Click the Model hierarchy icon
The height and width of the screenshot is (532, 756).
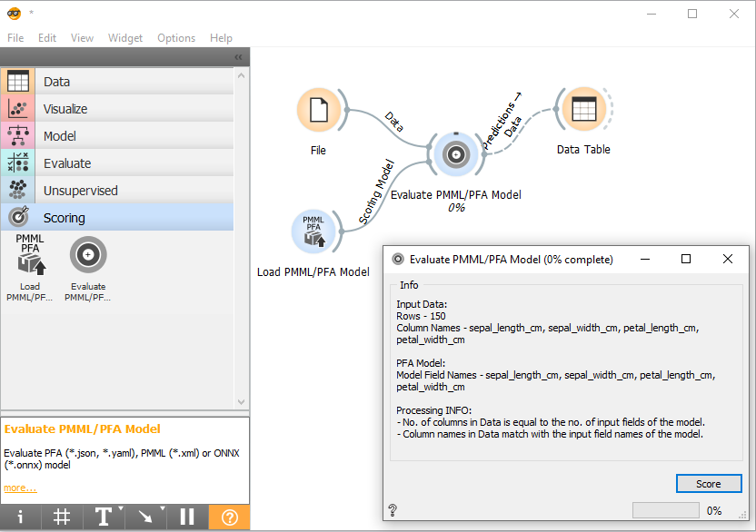[x=18, y=136]
